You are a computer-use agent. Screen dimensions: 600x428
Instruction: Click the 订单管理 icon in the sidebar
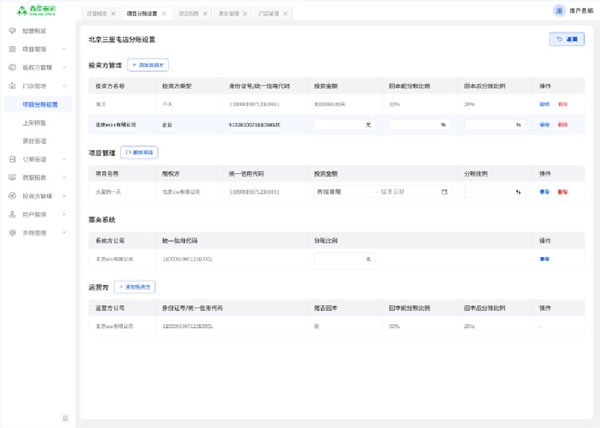click(x=12, y=159)
